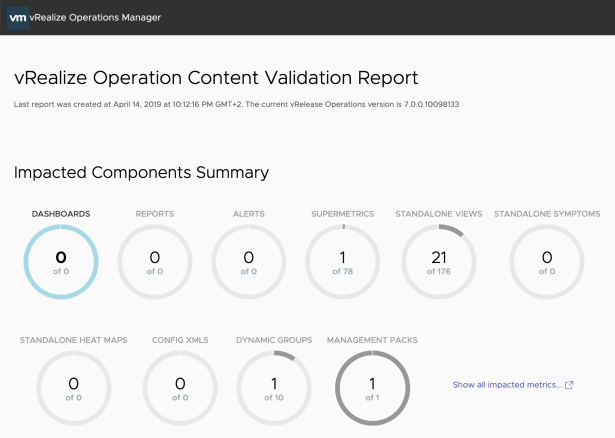Click the STANDALONE SYMPTOMS label

pyautogui.click(x=547, y=214)
